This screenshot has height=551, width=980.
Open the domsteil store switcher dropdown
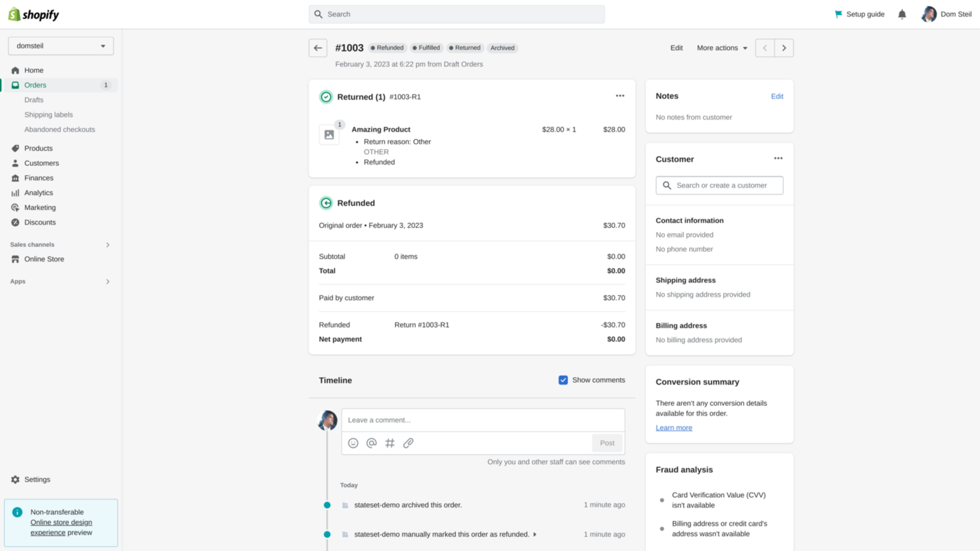point(61,46)
